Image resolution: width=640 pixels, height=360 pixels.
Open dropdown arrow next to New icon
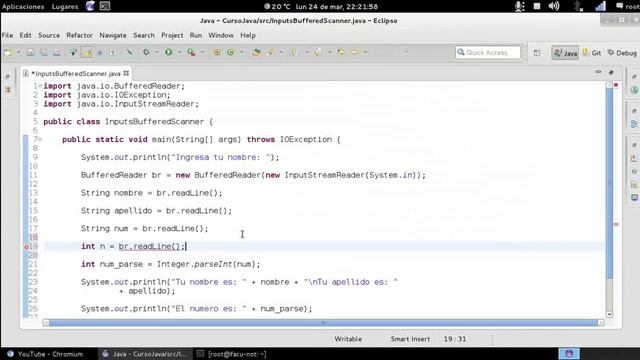pyautogui.click(x=18, y=52)
